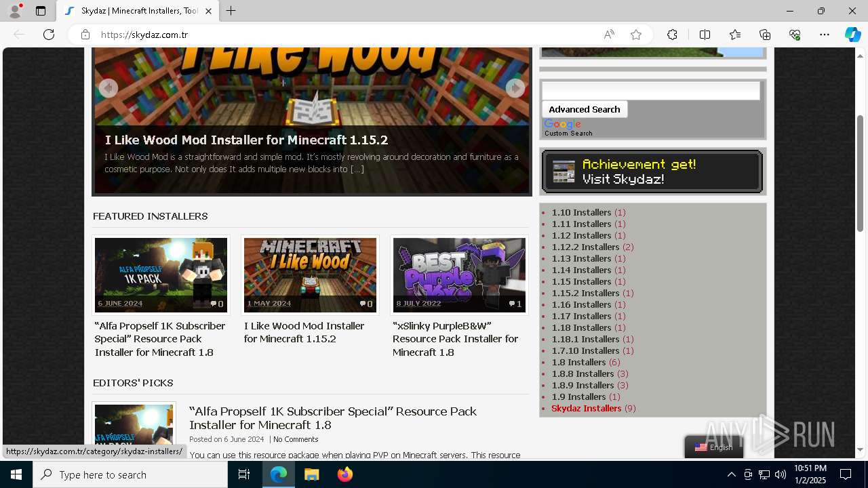Viewport: 868px width, 488px height.
Task: Launch Firefox from taskbar
Action: 344,474
